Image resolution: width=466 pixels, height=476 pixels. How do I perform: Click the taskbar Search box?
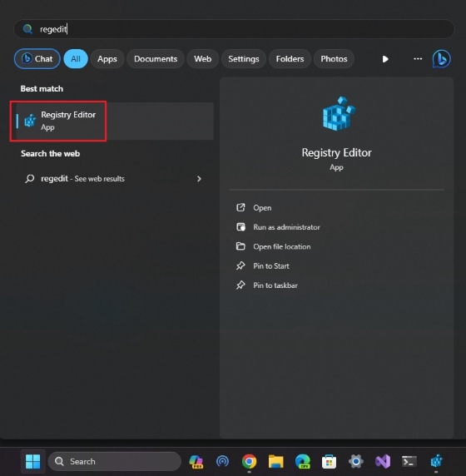pos(115,461)
